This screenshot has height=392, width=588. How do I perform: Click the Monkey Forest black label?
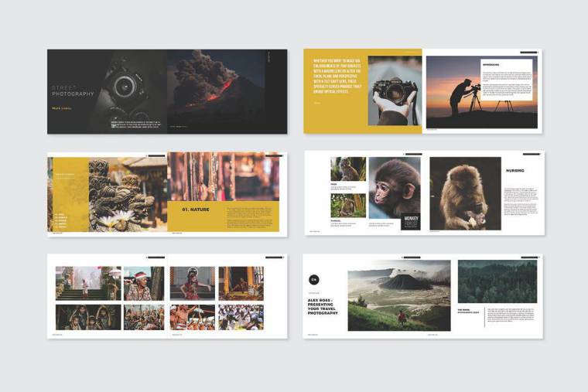click(x=411, y=223)
